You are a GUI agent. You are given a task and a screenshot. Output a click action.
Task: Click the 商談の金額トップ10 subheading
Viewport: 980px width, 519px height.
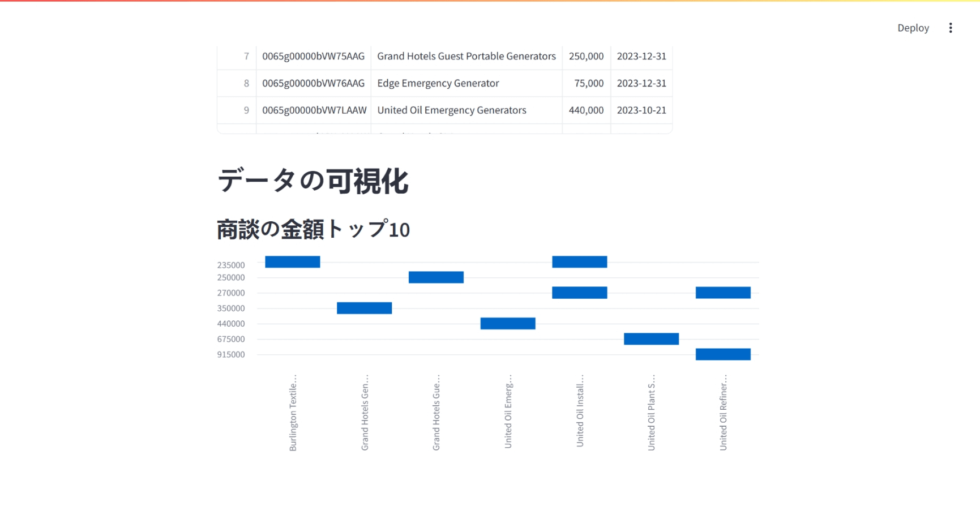313,229
